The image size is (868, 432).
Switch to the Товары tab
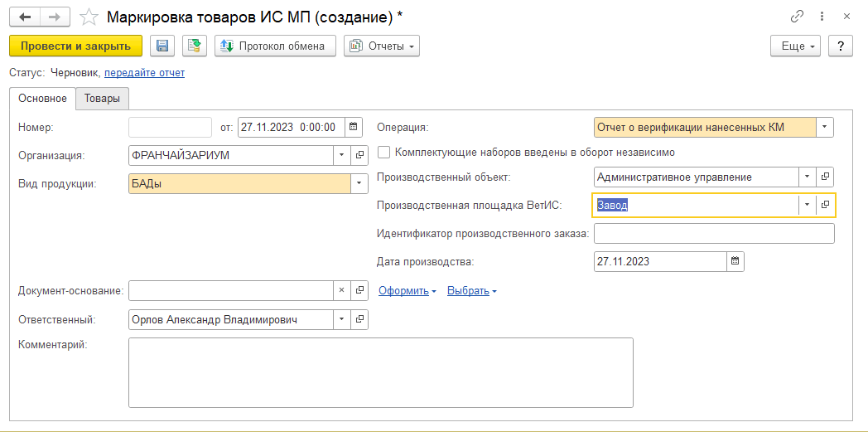102,99
